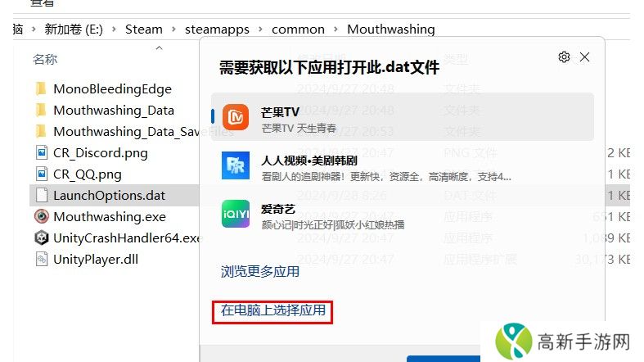This screenshot has height=362, width=644.
Task: Select the 芒果TV app icon
Action: point(236,117)
